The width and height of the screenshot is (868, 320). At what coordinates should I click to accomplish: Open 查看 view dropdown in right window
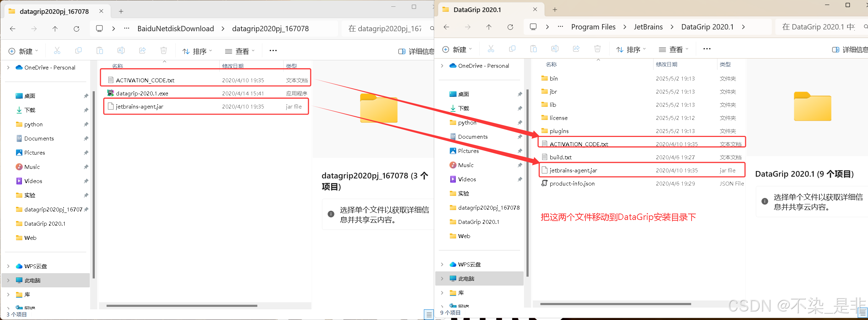coord(674,49)
